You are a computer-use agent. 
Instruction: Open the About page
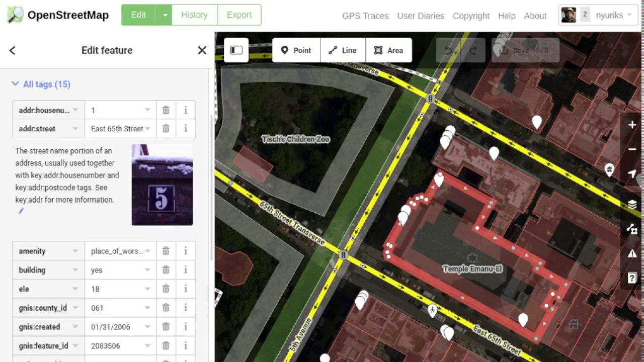(535, 16)
